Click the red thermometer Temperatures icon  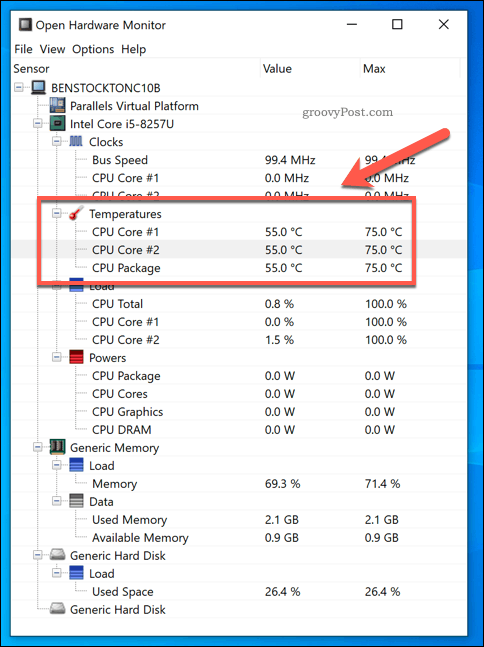coord(76,213)
